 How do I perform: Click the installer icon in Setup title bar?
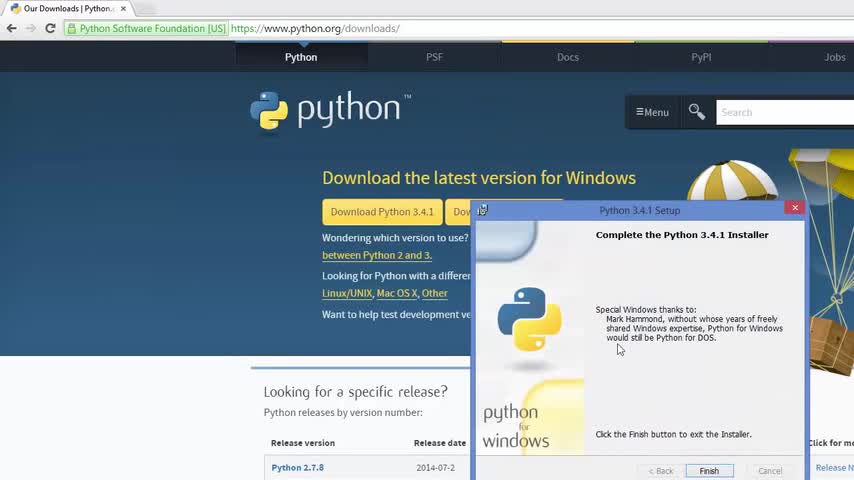coord(483,210)
